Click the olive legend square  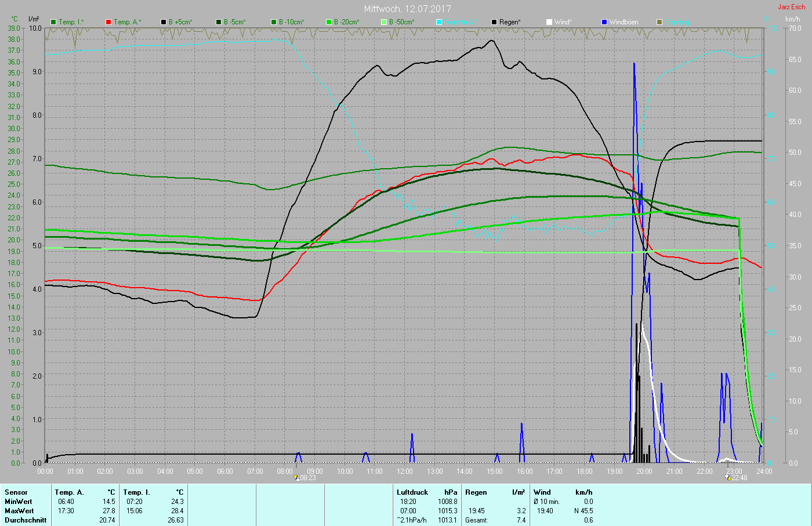point(659,22)
